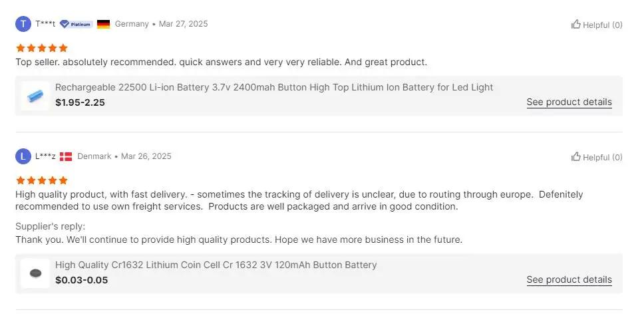
Task: Click the thumbs-up icon on T***t's review
Action: [575, 25]
